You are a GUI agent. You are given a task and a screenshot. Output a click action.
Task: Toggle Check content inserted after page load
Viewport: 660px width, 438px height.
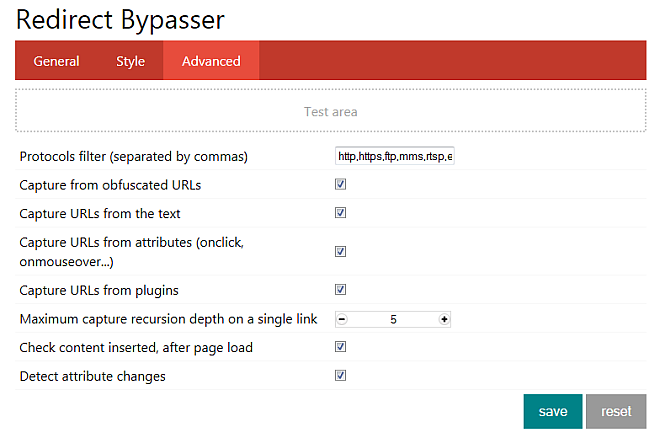pos(341,347)
